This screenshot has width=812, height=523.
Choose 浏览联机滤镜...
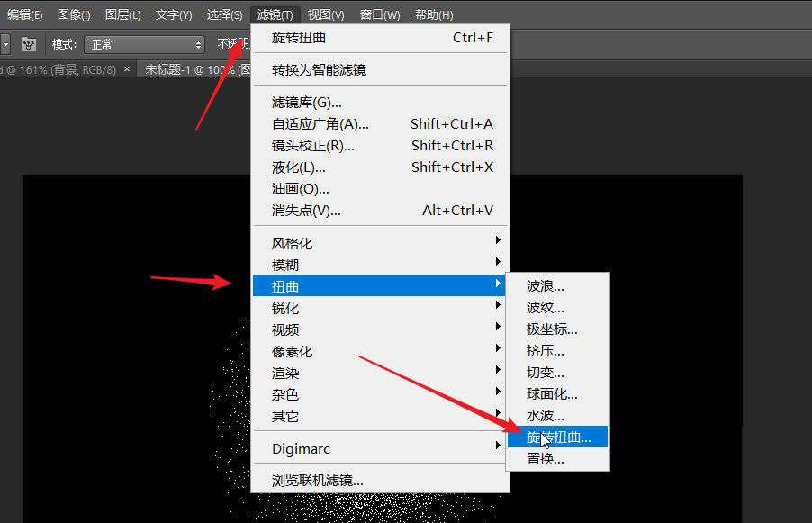(x=380, y=481)
